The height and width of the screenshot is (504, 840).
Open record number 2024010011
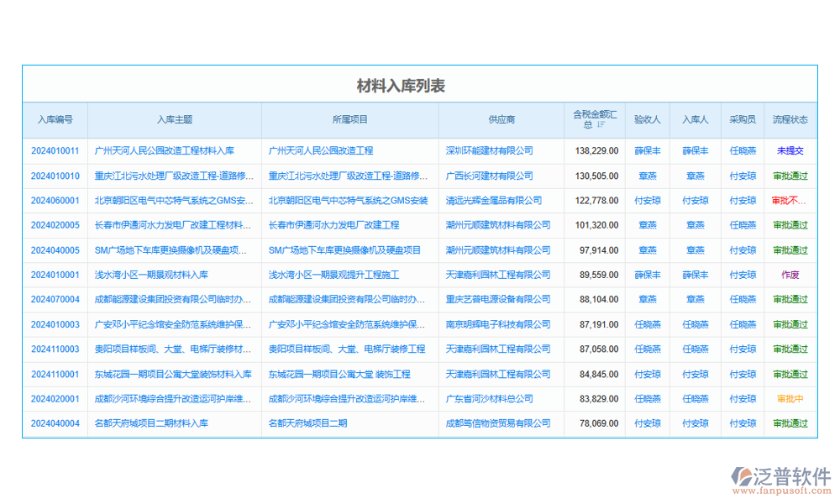pyautogui.click(x=53, y=150)
